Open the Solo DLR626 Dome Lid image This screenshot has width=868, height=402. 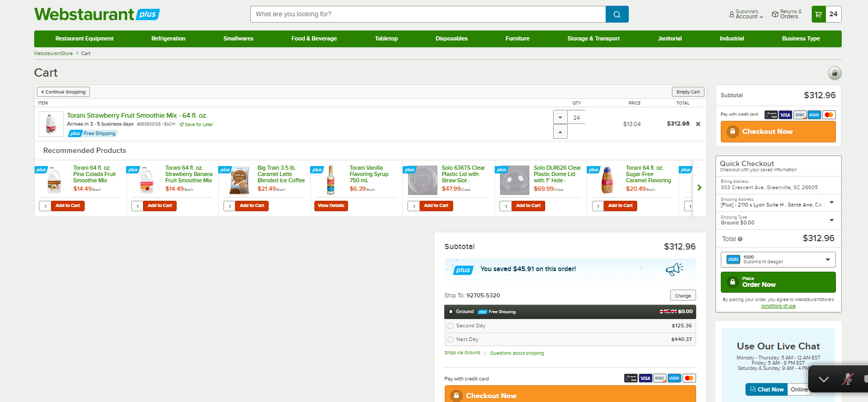click(x=515, y=180)
